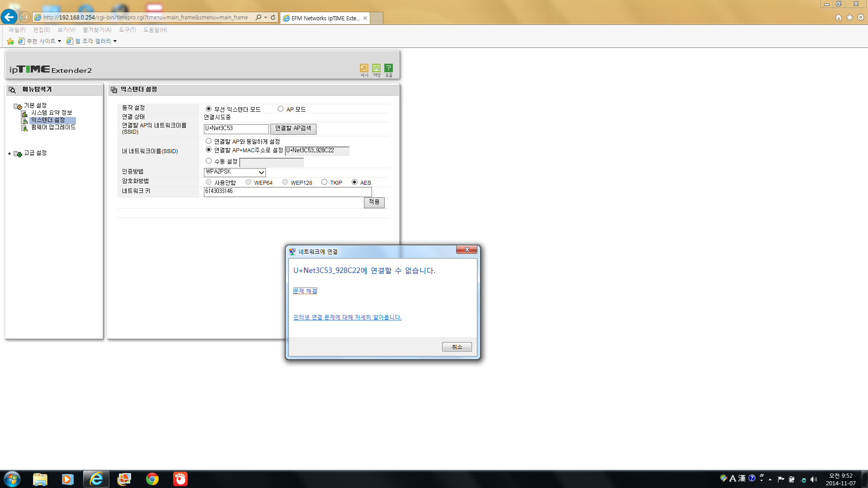
Task: Open browser tools gear icon
Action: click(861, 17)
